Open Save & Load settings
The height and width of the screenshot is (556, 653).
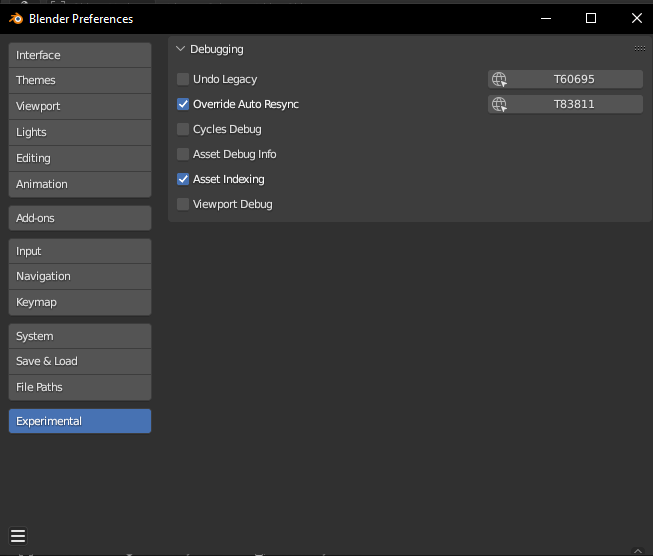click(80, 361)
